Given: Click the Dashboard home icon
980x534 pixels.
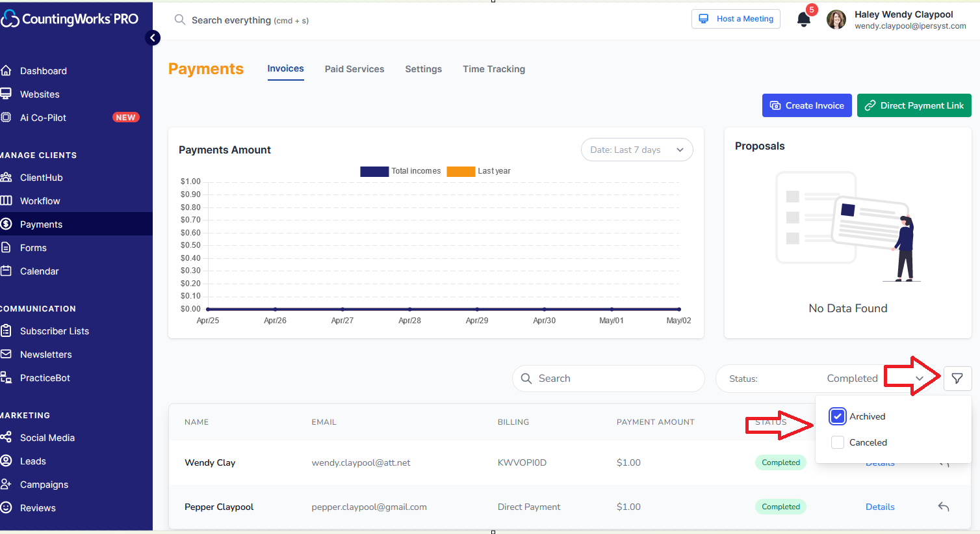Looking at the screenshot, I should coord(6,70).
